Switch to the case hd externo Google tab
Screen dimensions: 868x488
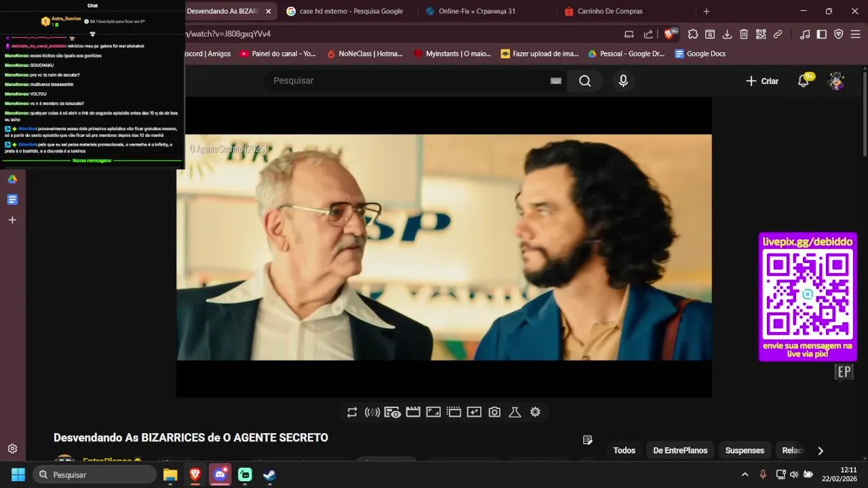[x=344, y=11]
